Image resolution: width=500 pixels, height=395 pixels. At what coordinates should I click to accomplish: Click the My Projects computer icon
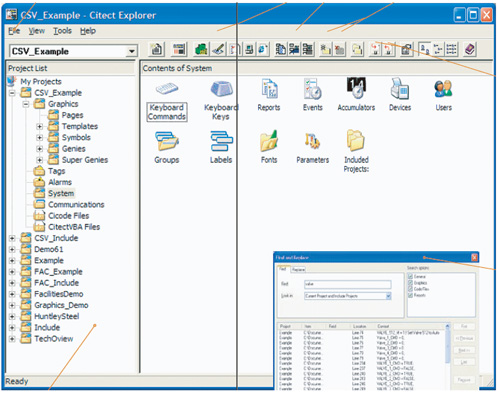coord(12,81)
